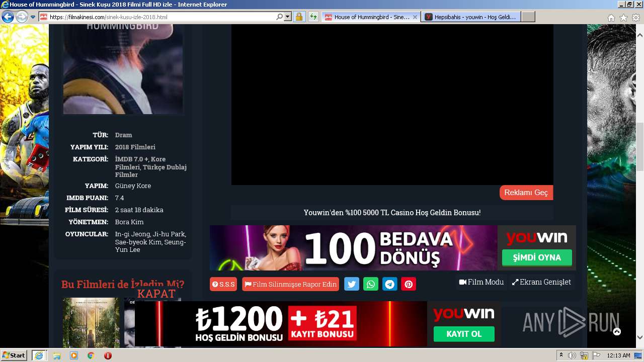Click scrollbar down arrow
The image size is (644, 362).
(640, 337)
